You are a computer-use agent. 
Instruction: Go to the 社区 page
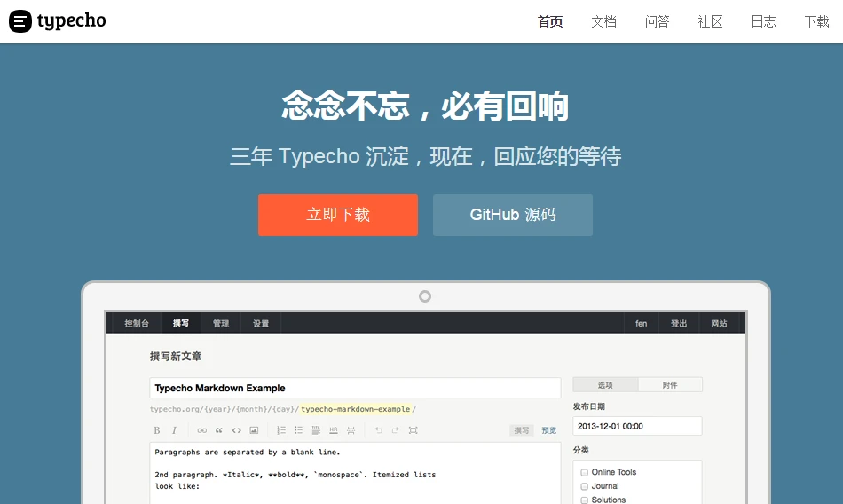710,22
